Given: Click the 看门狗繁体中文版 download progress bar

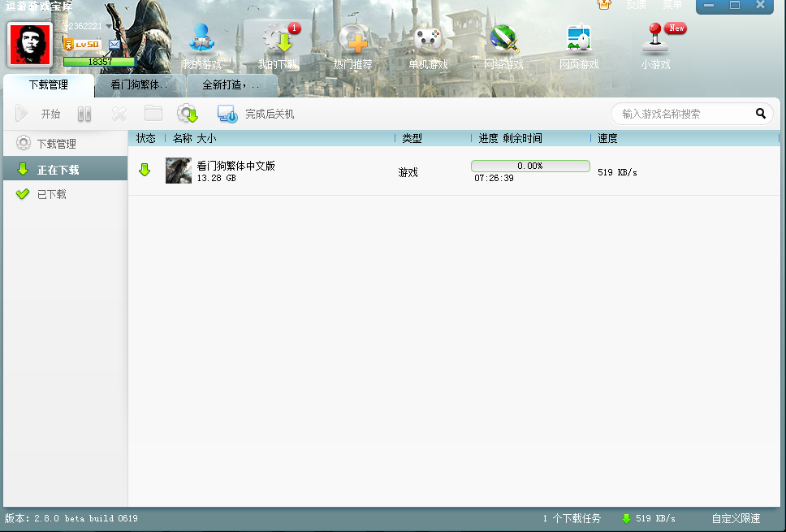Looking at the screenshot, I should tap(530, 166).
